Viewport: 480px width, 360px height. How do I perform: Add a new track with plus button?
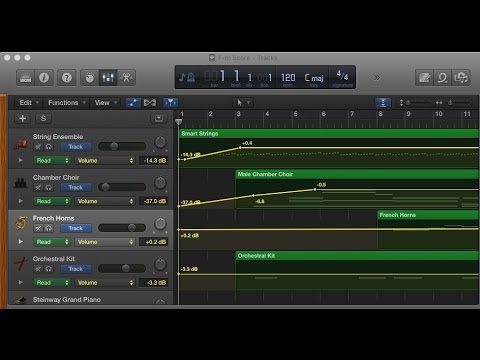click(23, 118)
